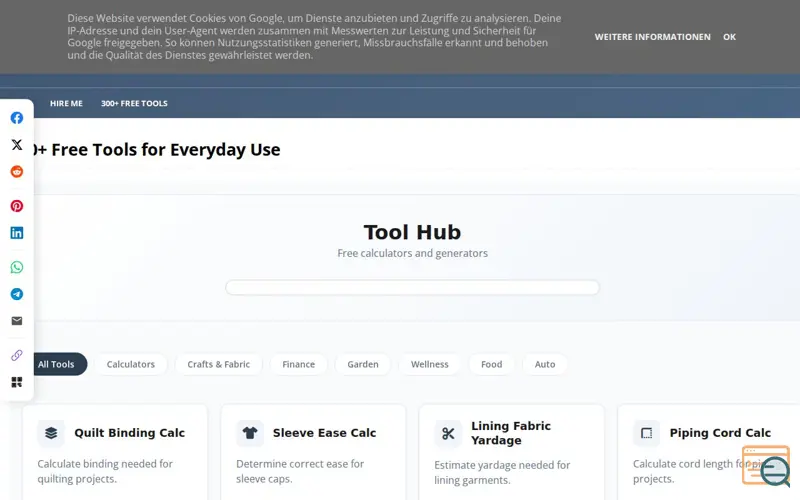800x500 pixels.
Task: Filter tools by Calculators
Action: (x=131, y=364)
